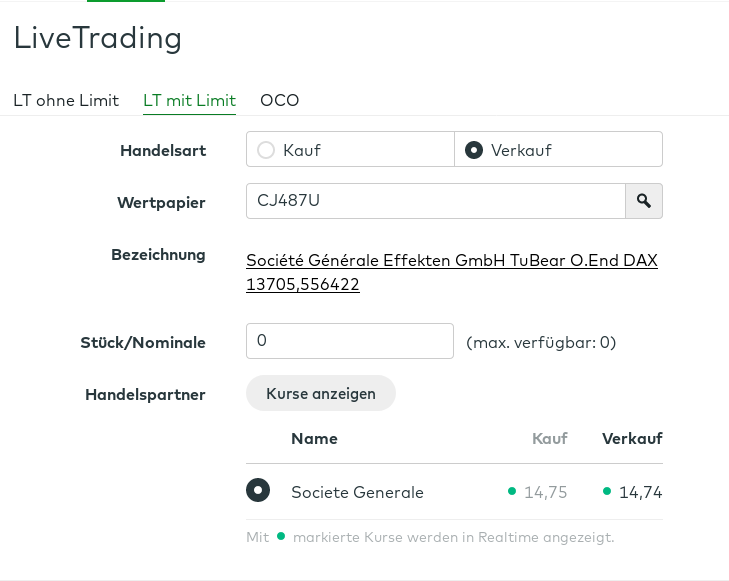Click into the Stück/Nominale quantity field
This screenshot has width=729, height=581.
[x=349, y=341]
